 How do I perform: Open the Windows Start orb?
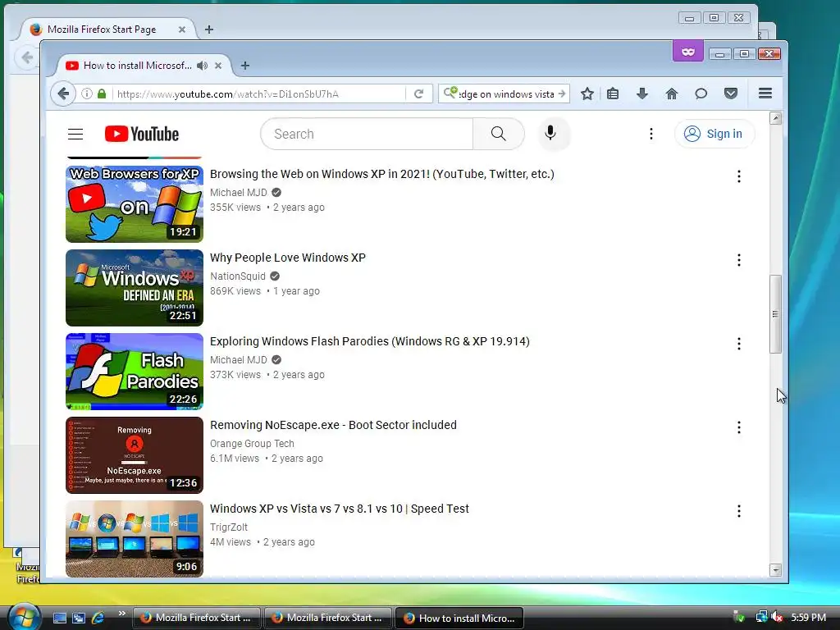pyautogui.click(x=24, y=617)
